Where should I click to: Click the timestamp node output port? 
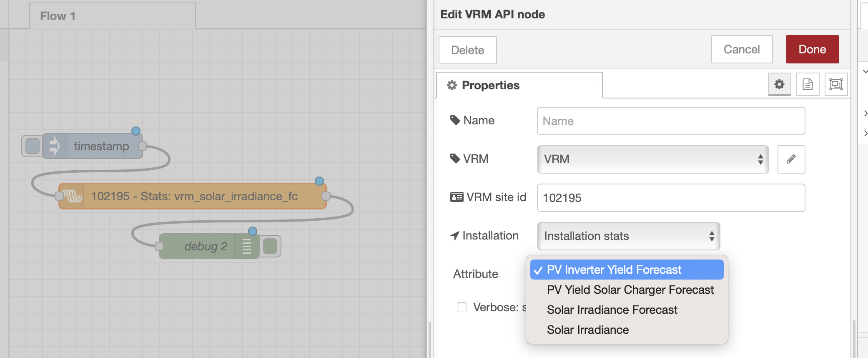143,146
